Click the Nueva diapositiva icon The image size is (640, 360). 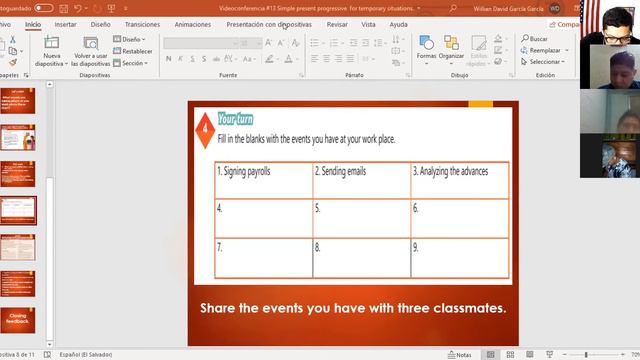[x=51, y=43]
